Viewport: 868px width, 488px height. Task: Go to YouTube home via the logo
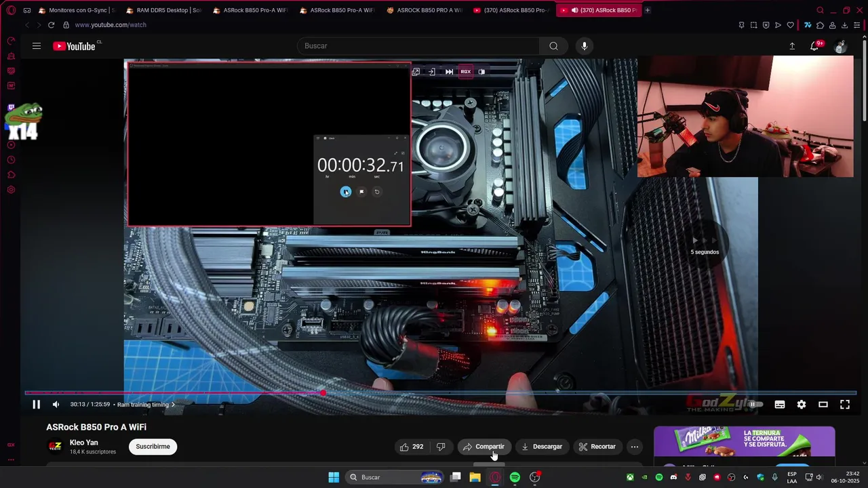[74, 46]
